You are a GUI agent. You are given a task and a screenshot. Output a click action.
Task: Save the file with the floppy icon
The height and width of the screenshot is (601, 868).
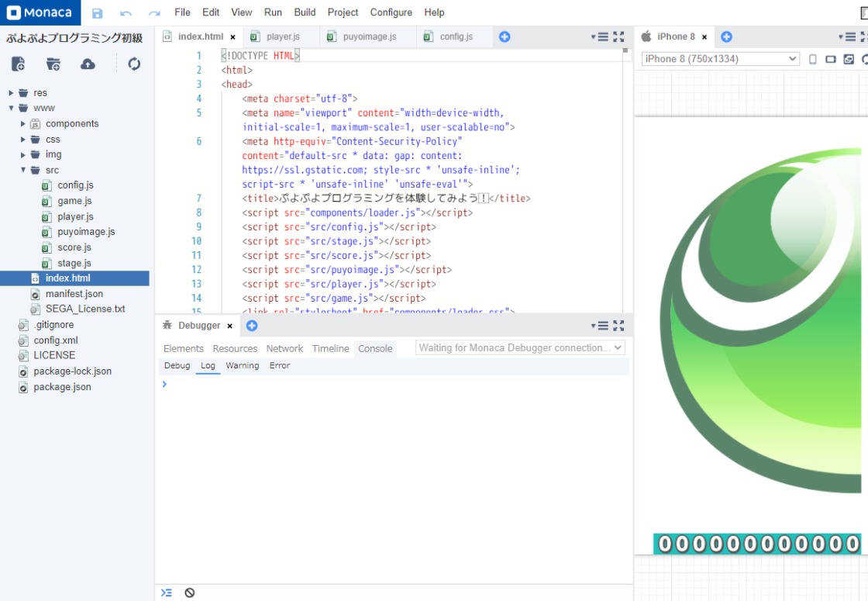[x=98, y=12]
